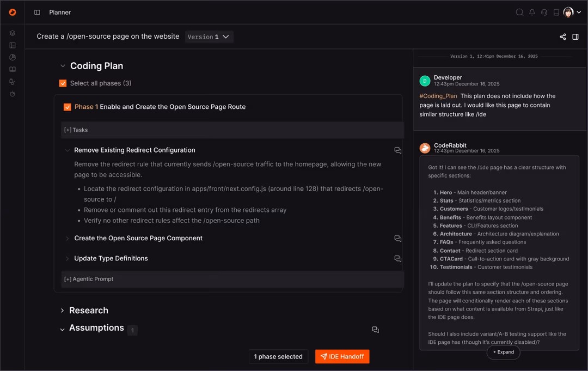This screenshot has width=588, height=371.
Task: Expand the [+] Tasks row
Action: click(x=76, y=130)
